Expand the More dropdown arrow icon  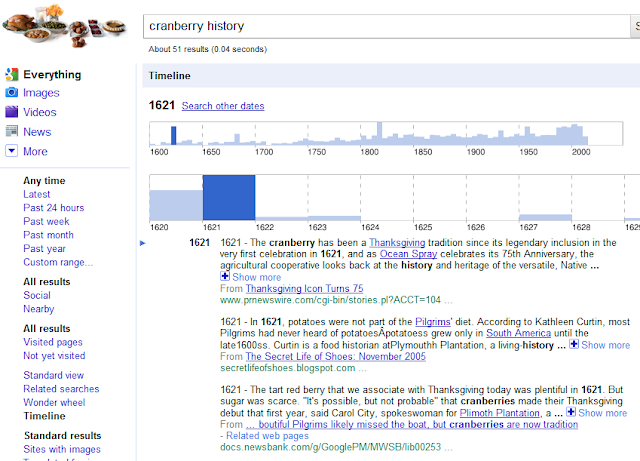(x=12, y=151)
